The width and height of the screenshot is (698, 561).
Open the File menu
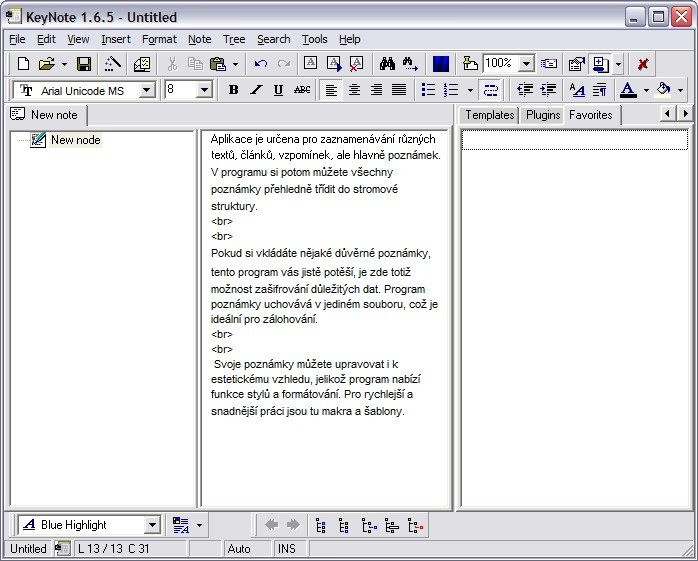17,39
